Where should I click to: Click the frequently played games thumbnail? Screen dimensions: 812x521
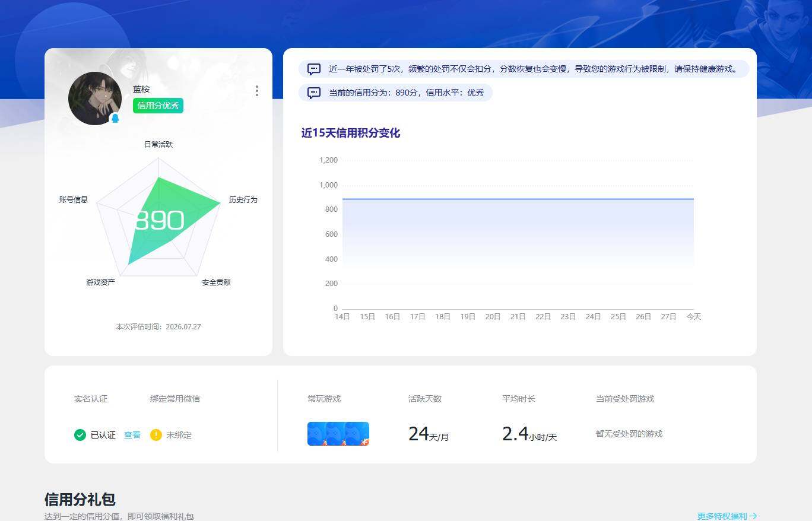point(338,434)
